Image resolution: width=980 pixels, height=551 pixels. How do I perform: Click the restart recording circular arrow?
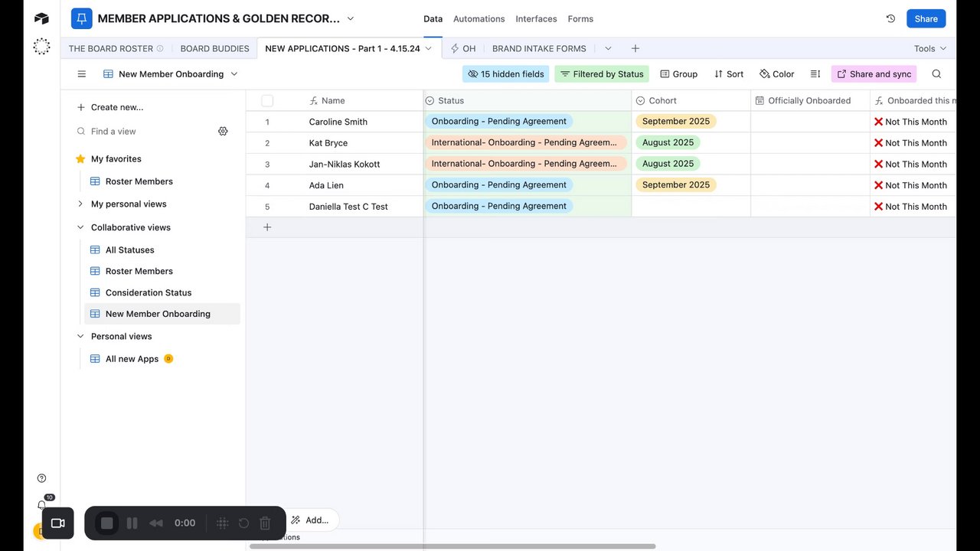[x=243, y=523]
